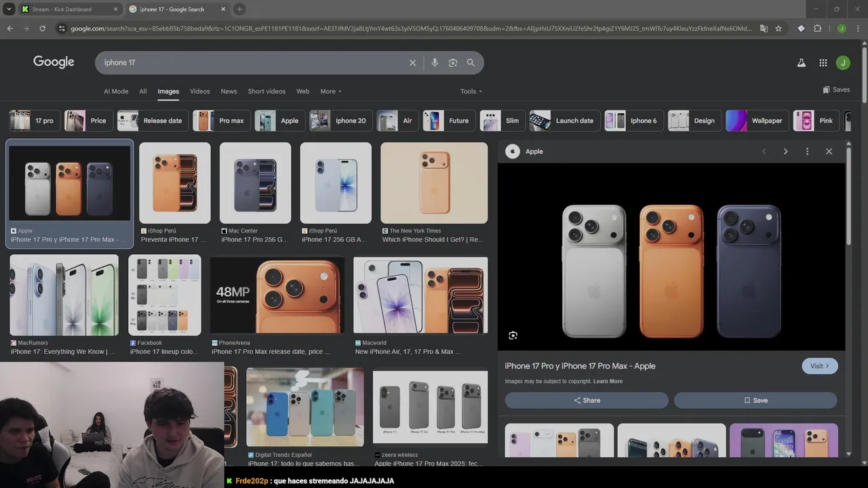Switch to Web tab

click(x=303, y=91)
